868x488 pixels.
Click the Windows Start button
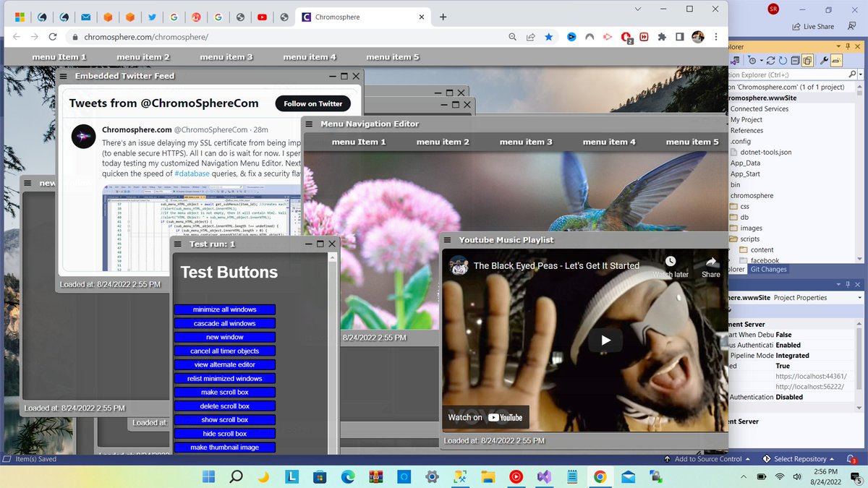(x=208, y=476)
